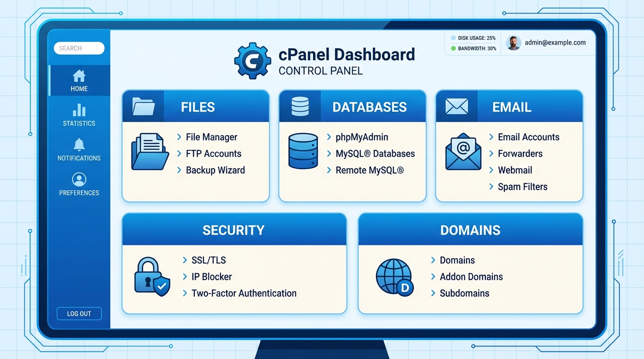
Task: Select the Databases stack icon
Action: 300,106
